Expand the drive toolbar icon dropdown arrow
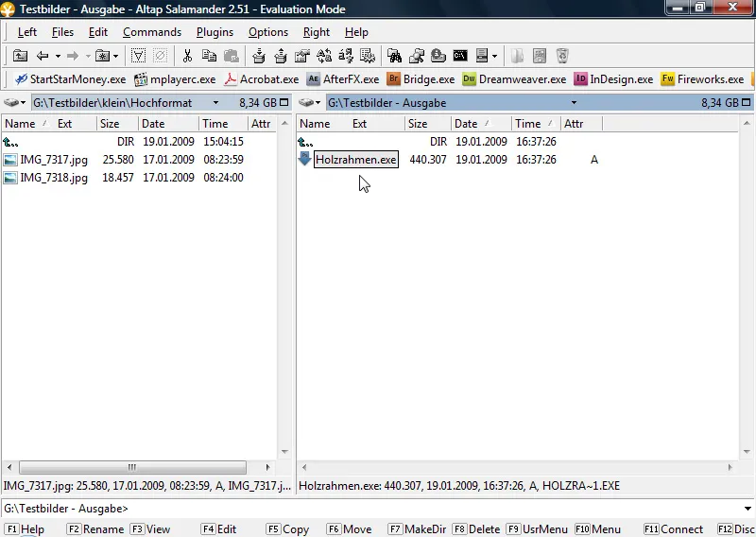756x537 pixels. coord(494,56)
